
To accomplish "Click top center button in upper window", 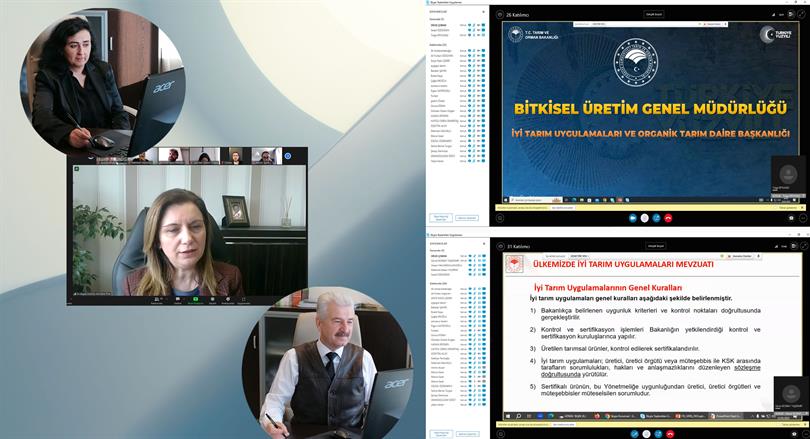I will pyautogui.click(x=654, y=14).
